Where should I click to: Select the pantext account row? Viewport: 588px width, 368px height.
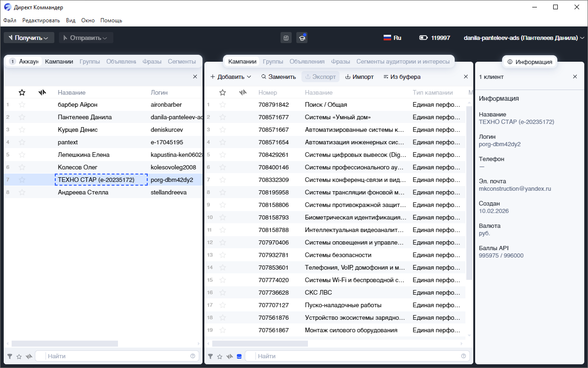point(103,142)
